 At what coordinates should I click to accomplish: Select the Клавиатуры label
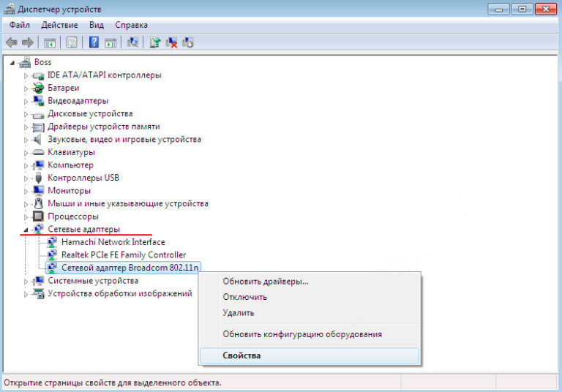pyautogui.click(x=71, y=152)
